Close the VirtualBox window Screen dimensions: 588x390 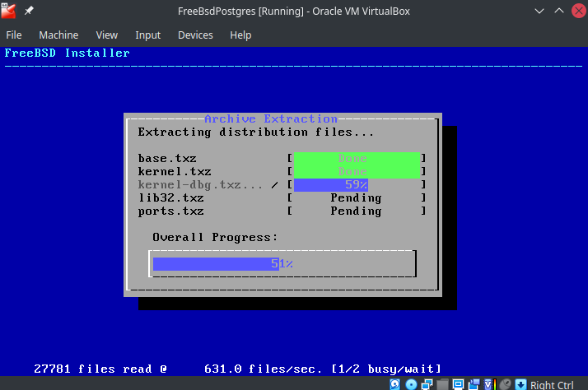(x=579, y=11)
